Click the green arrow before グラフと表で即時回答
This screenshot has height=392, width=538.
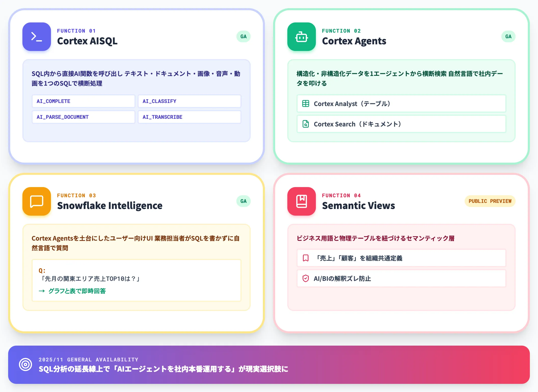click(x=42, y=291)
